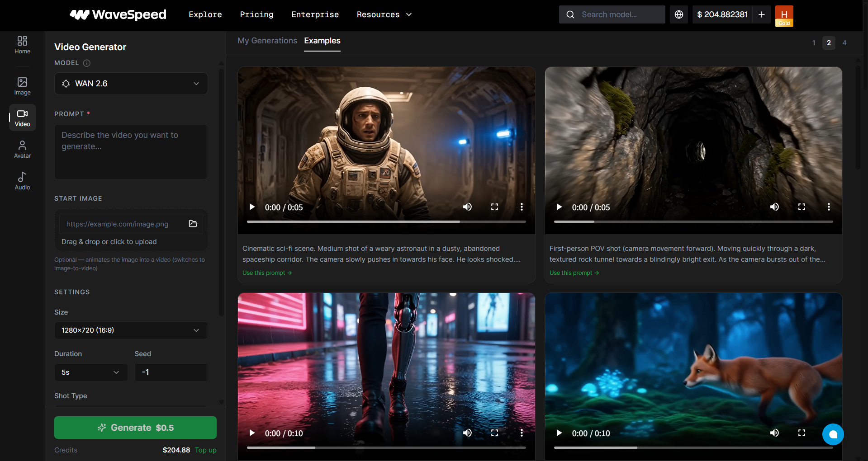Click the seek bar of the cyberpunk street video
Screen dimensions: 868x461
tap(386, 447)
